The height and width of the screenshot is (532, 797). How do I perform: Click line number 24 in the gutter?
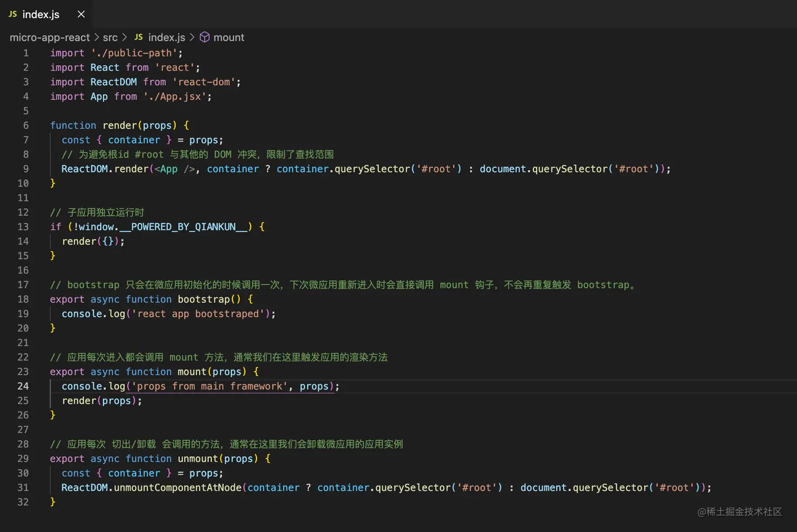point(23,386)
